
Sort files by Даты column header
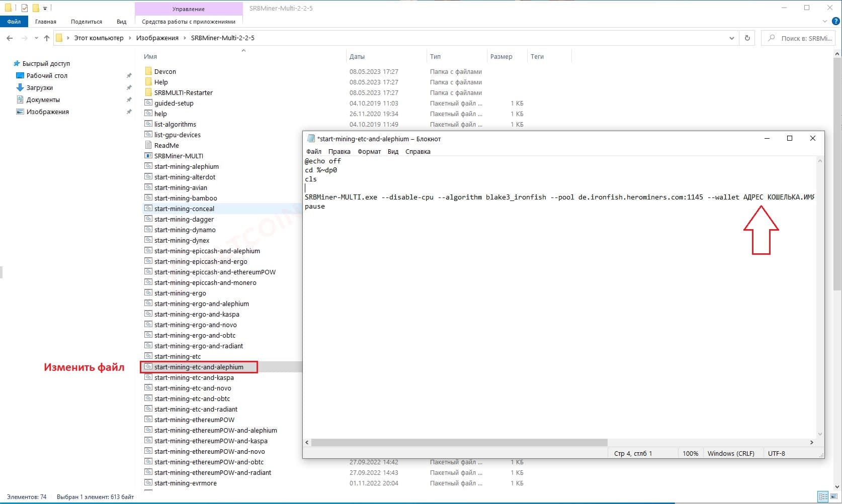click(x=357, y=56)
